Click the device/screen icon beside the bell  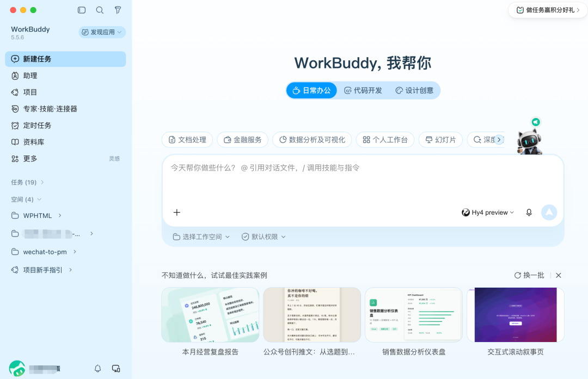(x=116, y=369)
